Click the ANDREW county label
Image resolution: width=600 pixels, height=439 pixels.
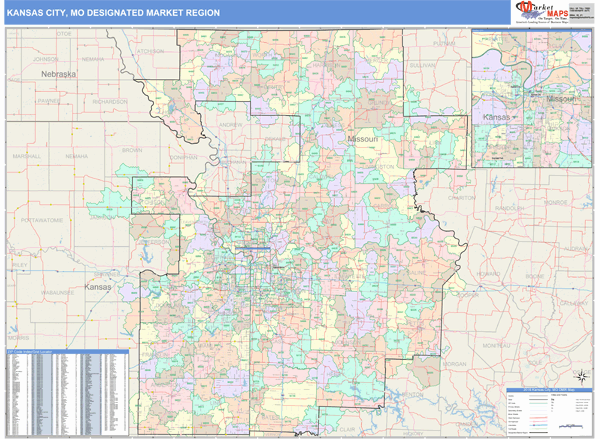[x=231, y=125]
